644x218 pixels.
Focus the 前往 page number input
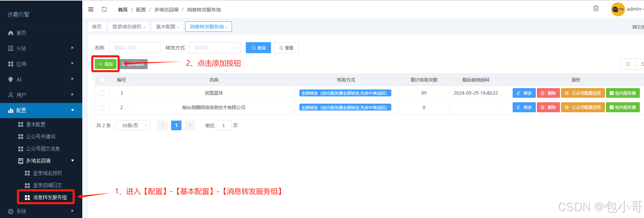click(x=224, y=125)
